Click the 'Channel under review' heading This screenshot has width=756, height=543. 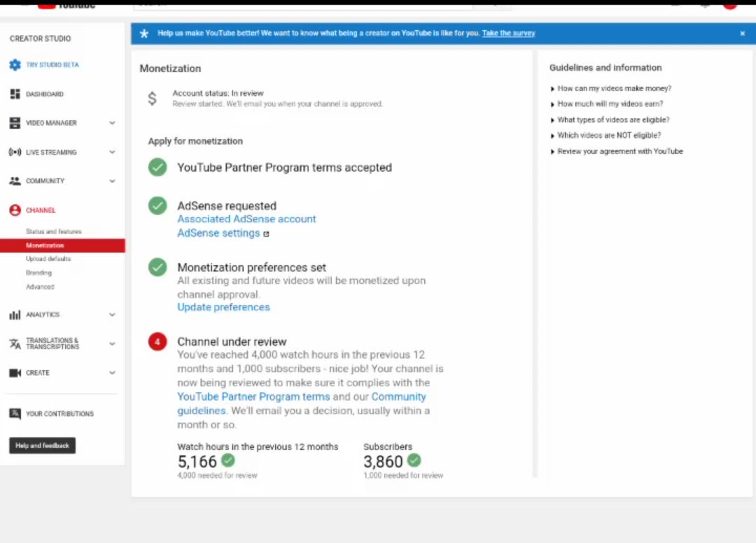coord(232,341)
